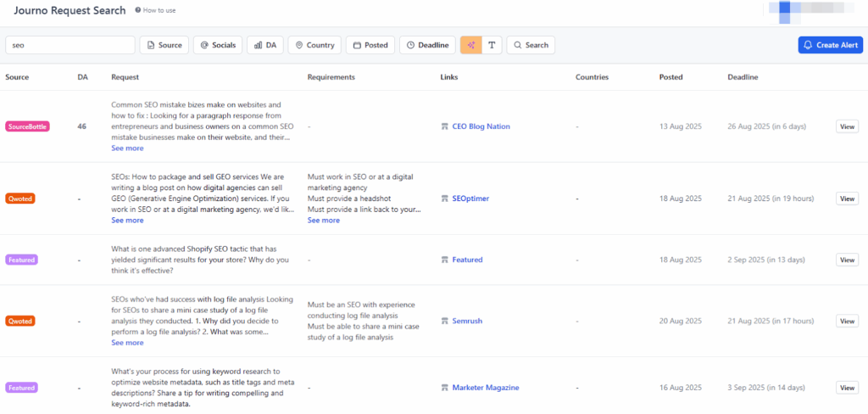Open the Marketer Magazine link
This screenshot has height=414, width=868.
(x=485, y=388)
